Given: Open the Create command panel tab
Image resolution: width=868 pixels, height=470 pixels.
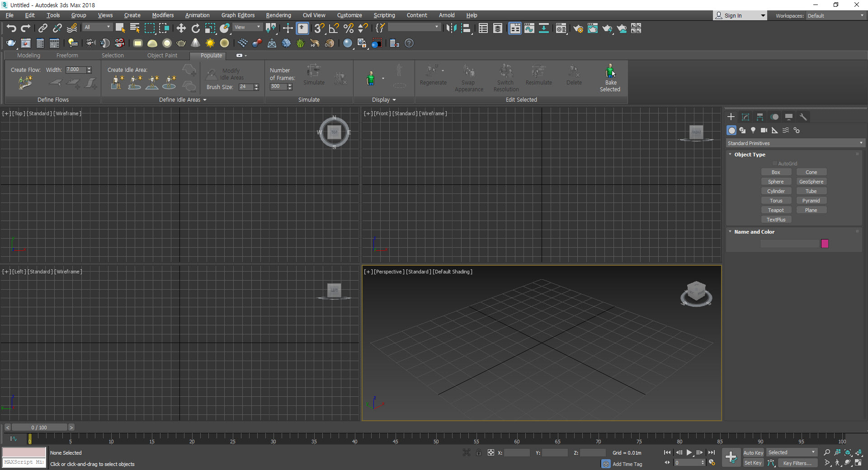Looking at the screenshot, I should pyautogui.click(x=731, y=117).
